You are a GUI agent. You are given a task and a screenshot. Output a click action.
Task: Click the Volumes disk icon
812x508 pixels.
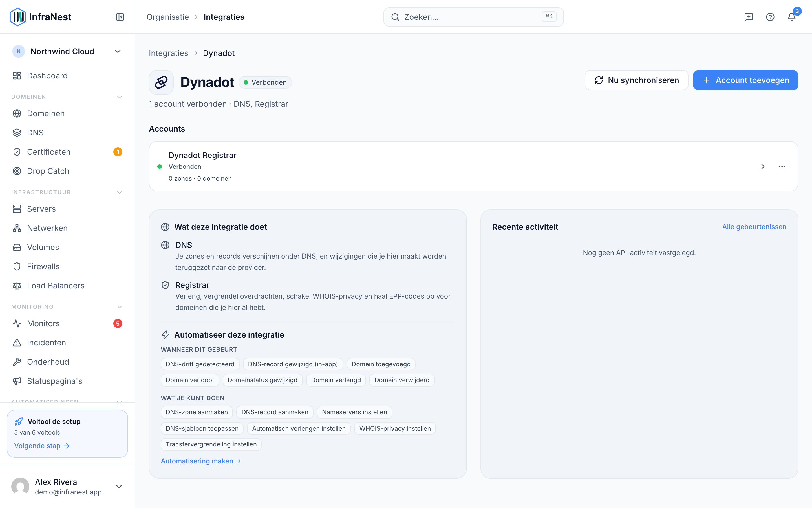coord(17,247)
